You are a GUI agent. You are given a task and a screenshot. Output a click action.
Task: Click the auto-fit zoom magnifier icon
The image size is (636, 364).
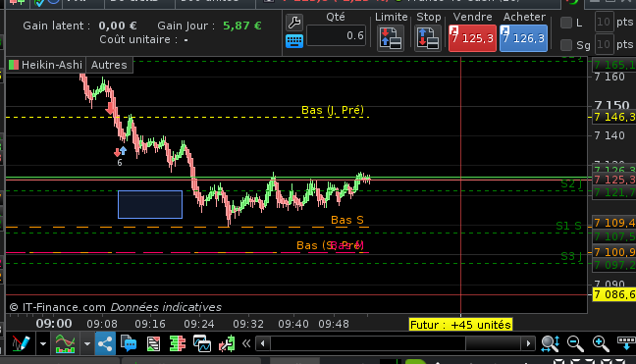click(551, 343)
